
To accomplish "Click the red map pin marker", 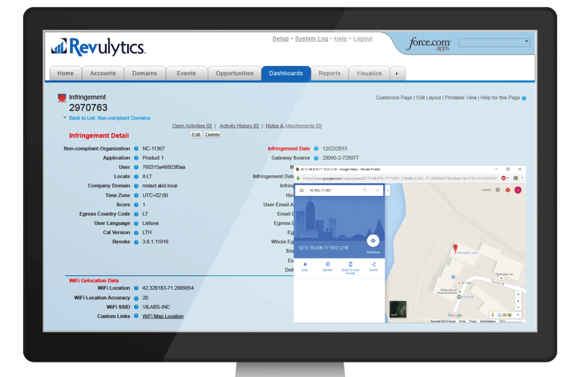I will (455, 248).
